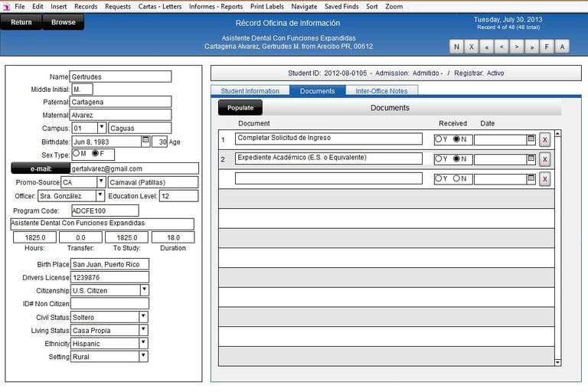Switch to the Inter-Office Notes tab
Screen dimensions: 588x392
tap(381, 91)
